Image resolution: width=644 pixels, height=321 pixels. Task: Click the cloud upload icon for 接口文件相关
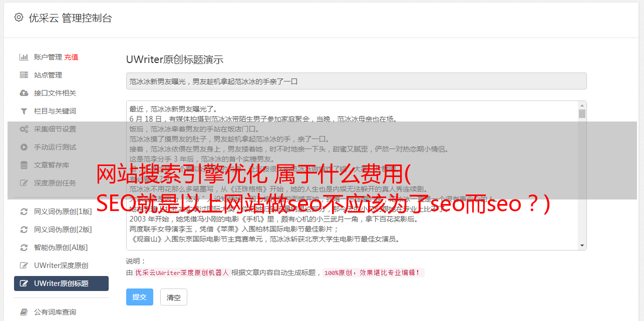coord(24,93)
